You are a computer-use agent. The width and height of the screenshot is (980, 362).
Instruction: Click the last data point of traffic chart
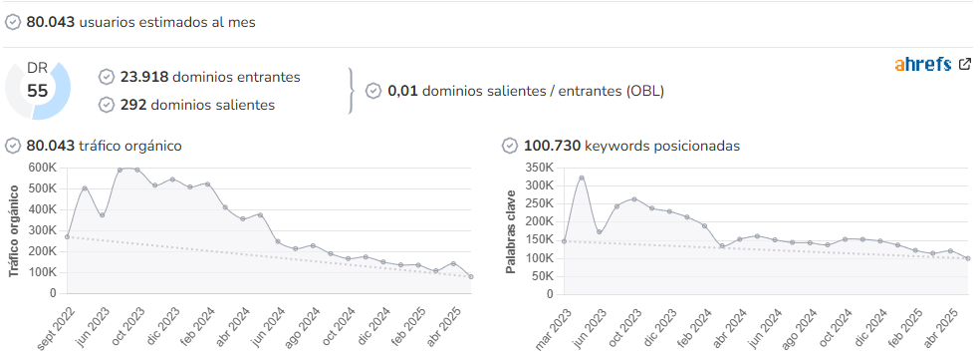[471, 276]
